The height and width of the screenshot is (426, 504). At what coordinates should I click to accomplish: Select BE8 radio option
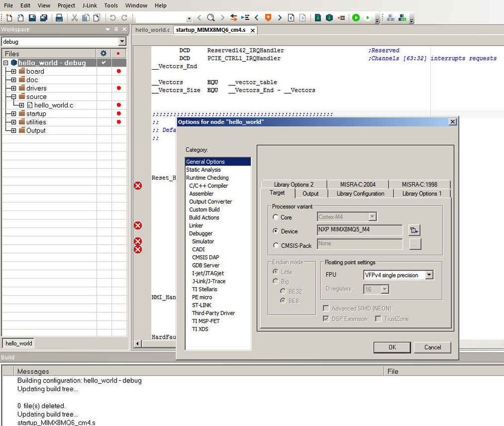tap(283, 301)
